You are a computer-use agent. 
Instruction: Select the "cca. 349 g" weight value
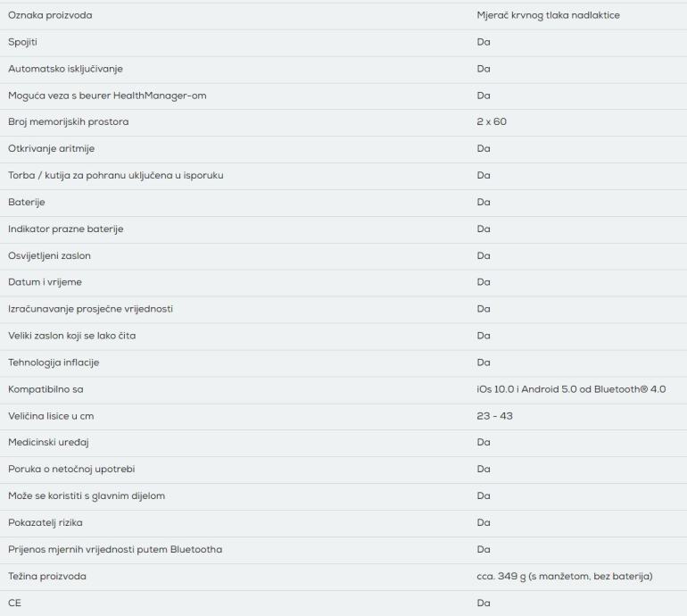tap(565, 577)
